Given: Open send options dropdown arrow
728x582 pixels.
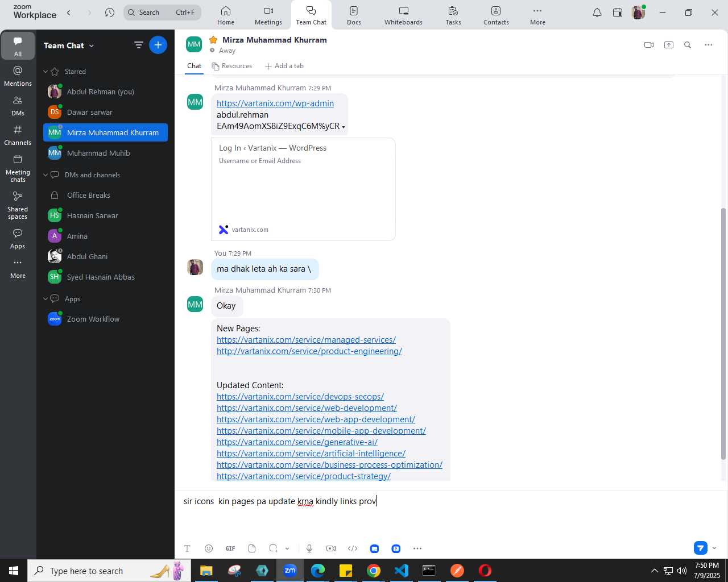Looking at the screenshot, I should [x=714, y=548].
